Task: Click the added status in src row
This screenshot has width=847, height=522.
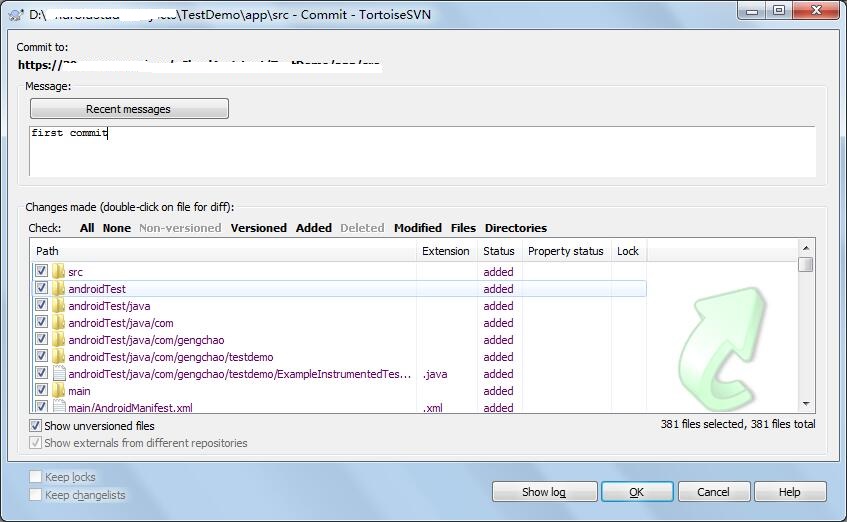Action: point(498,272)
